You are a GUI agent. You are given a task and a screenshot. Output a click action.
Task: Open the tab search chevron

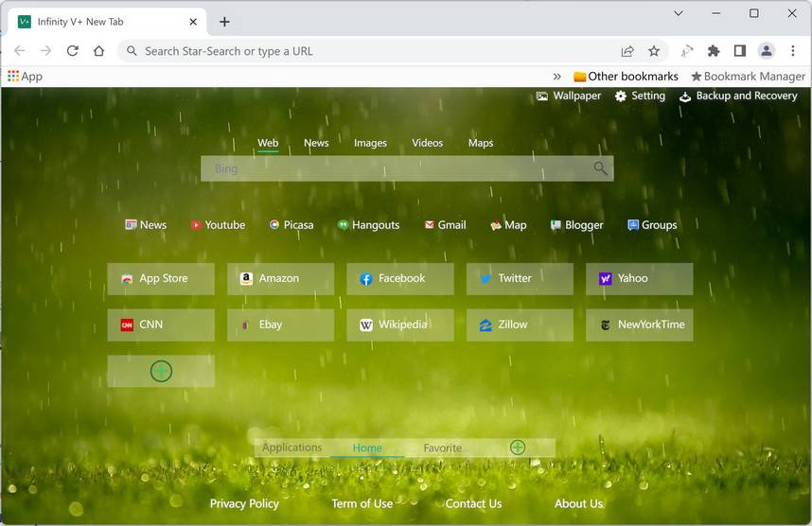679,13
